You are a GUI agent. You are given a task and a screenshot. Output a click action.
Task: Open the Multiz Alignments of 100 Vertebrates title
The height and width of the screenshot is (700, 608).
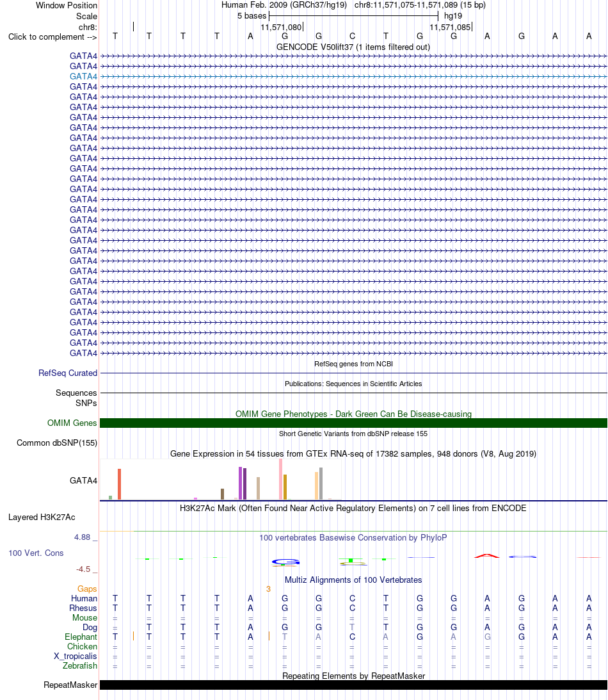pos(353,580)
